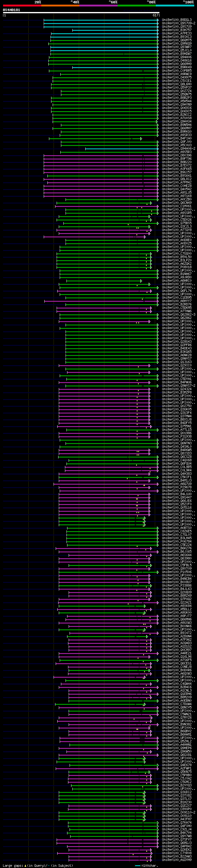Select the UniRef100_B9S641 label
Viewport: 197px width, 868px height.
click(177, 176)
